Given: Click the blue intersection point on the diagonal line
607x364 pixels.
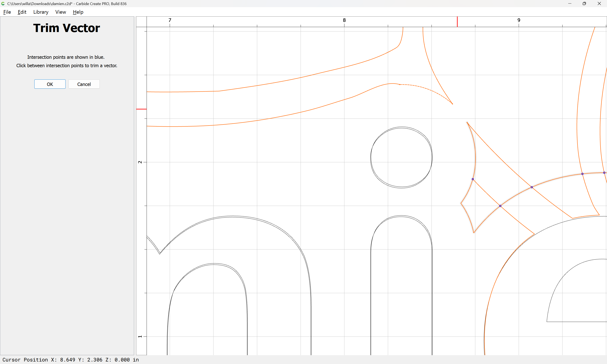Looking at the screenshot, I should click(532, 187).
